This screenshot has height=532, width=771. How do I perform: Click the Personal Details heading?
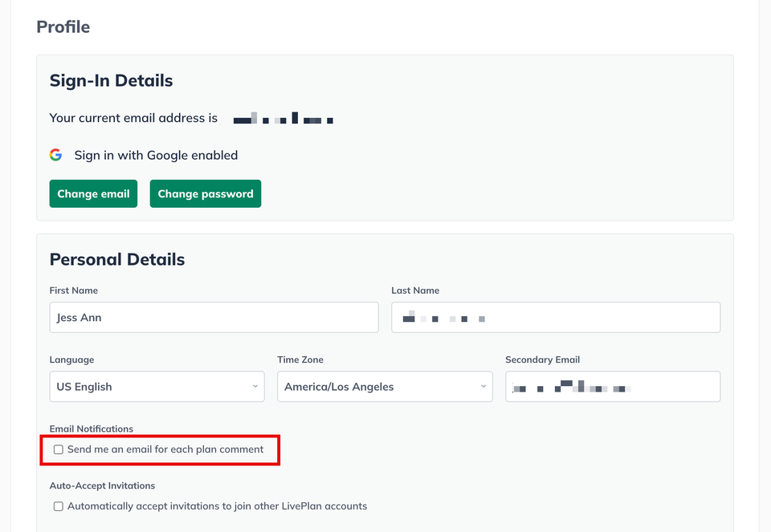pyautogui.click(x=117, y=259)
